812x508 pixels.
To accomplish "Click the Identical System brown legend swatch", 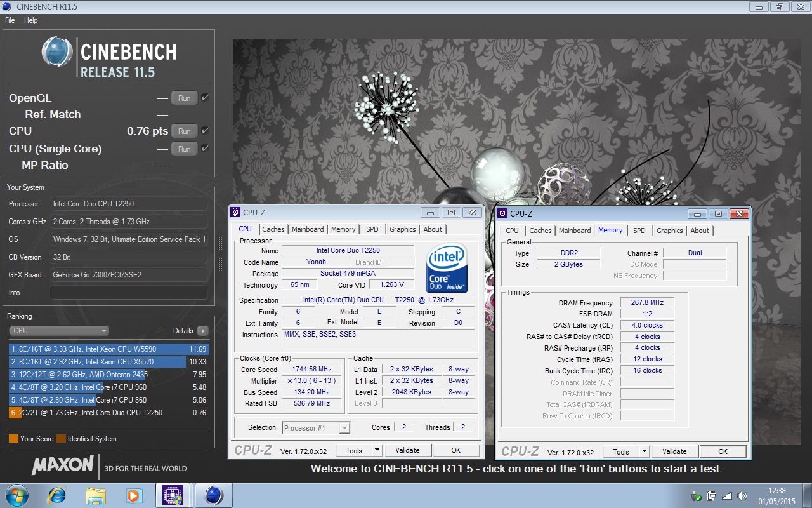I will (x=61, y=438).
